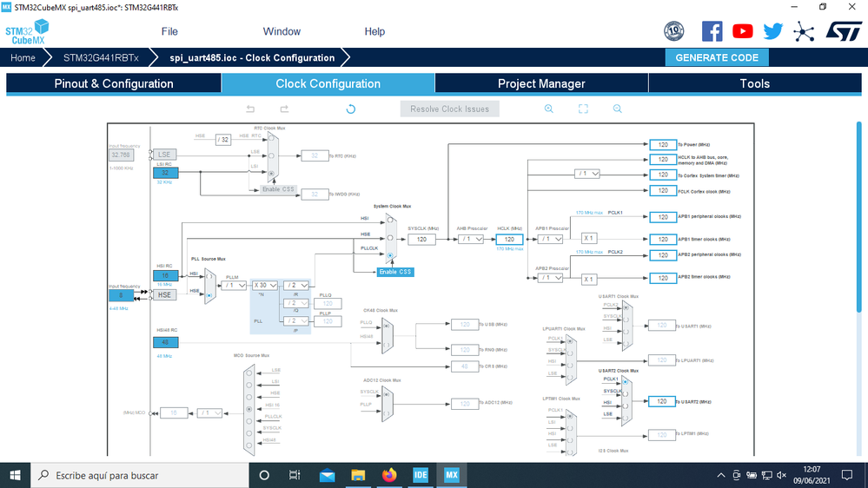
Task: Click the volume muted tray icon
Action: pyautogui.click(x=782, y=475)
